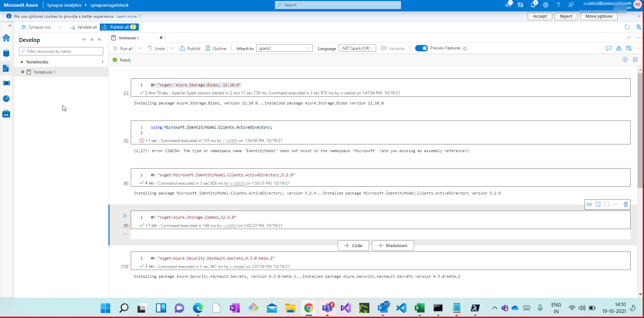
Task: Click Validate all
Action: (84, 27)
